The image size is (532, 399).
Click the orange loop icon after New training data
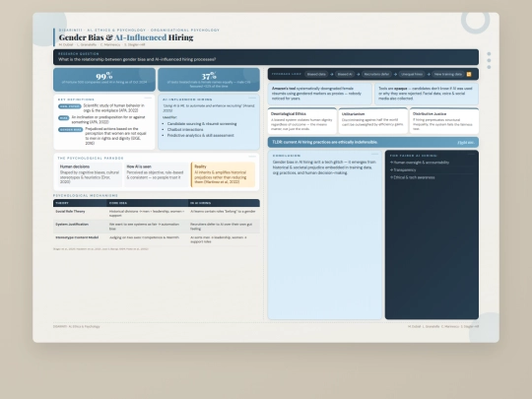click(469, 74)
